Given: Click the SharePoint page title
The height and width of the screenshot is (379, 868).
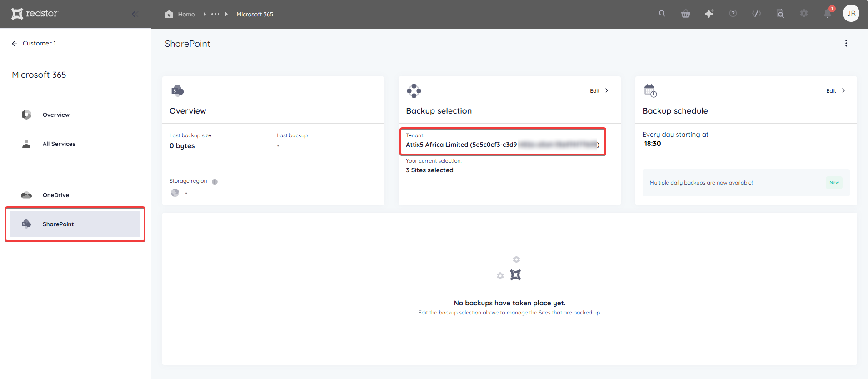Looking at the screenshot, I should point(187,44).
